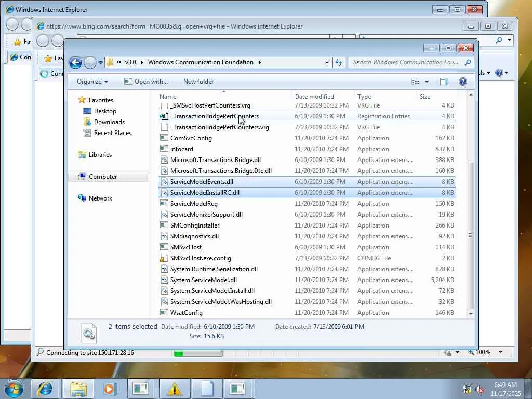Click the magnifier icon in Explorer search box
532x399 pixels.
click(x=468, y=62)
